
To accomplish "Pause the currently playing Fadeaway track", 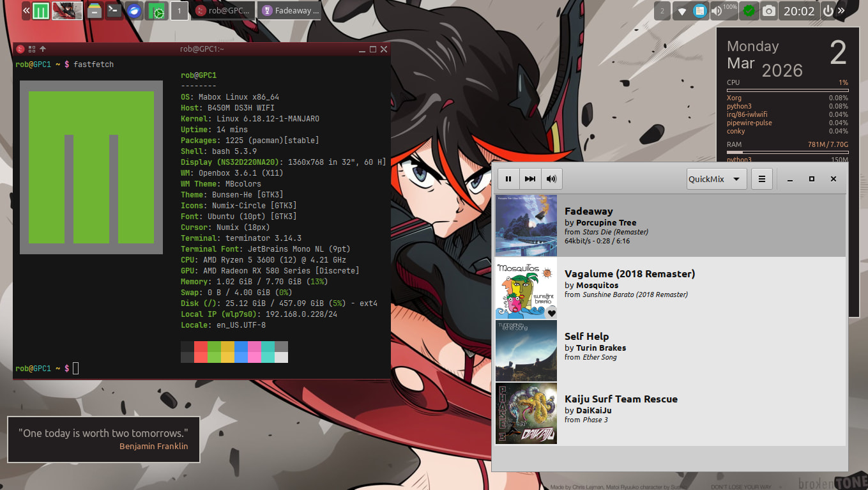I will pyautogui.click(x=508, y=179).
